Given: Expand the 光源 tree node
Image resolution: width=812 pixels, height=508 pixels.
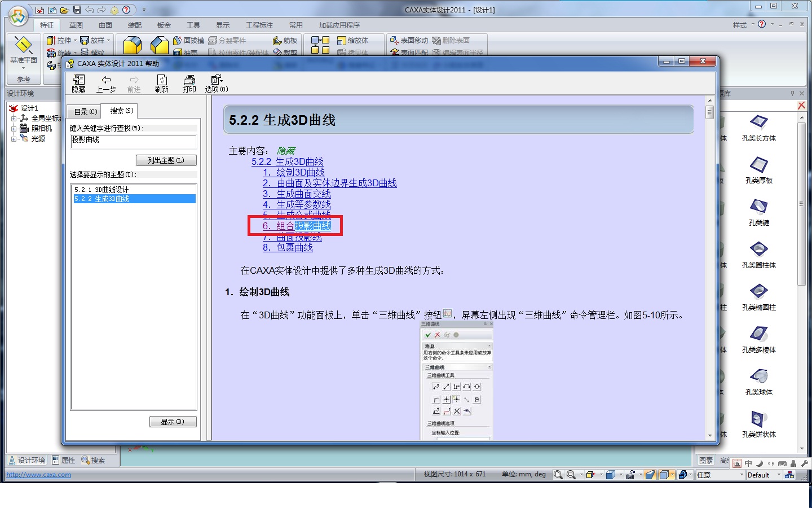Looking at the screenshot, I should pyautogui.click(x=14, y=139).
